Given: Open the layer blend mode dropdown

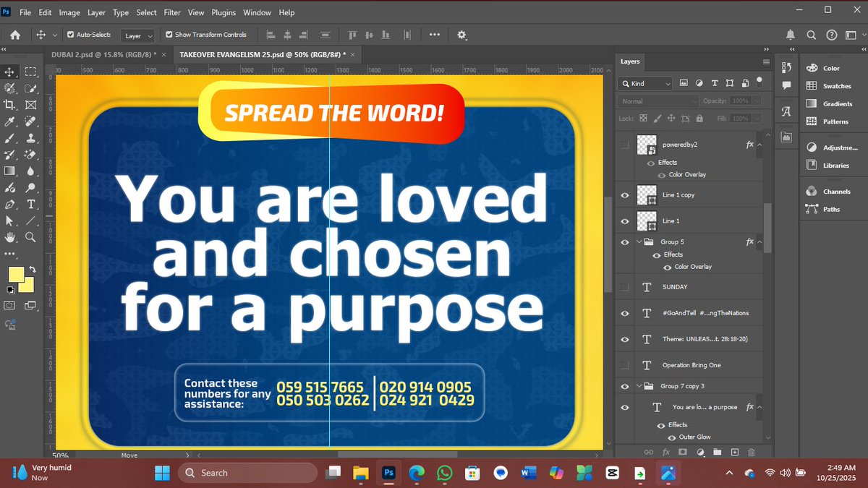Looking at the screenshot, I should (x=655, y=100).
